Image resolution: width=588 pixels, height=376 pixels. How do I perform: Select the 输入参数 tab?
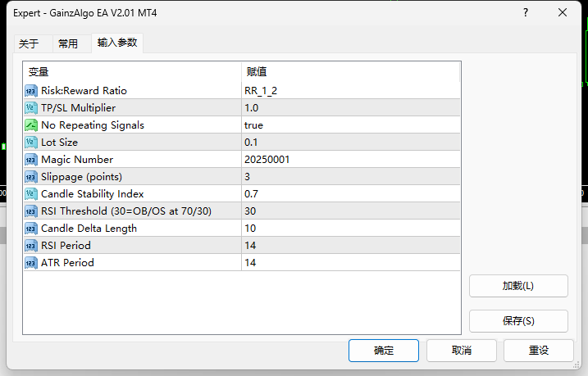pyautogui.click(x=117, y=43)
